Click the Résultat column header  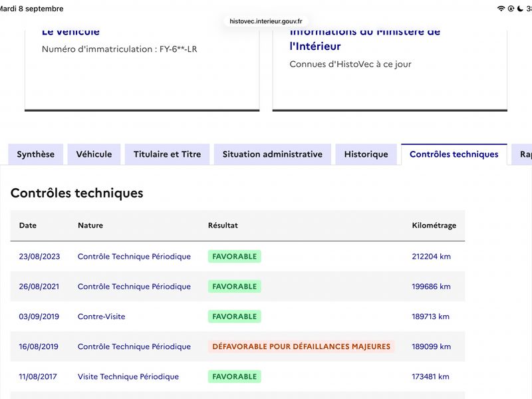[223, 225]
